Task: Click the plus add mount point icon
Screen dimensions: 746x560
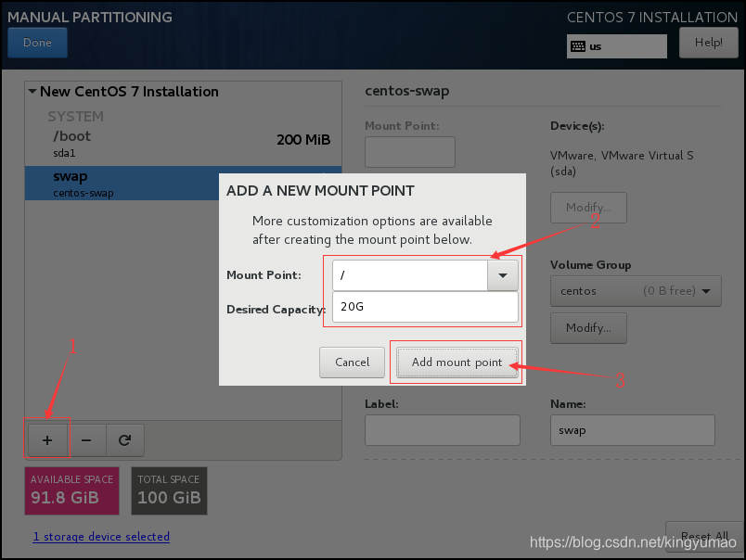Action: click(47, 440)
